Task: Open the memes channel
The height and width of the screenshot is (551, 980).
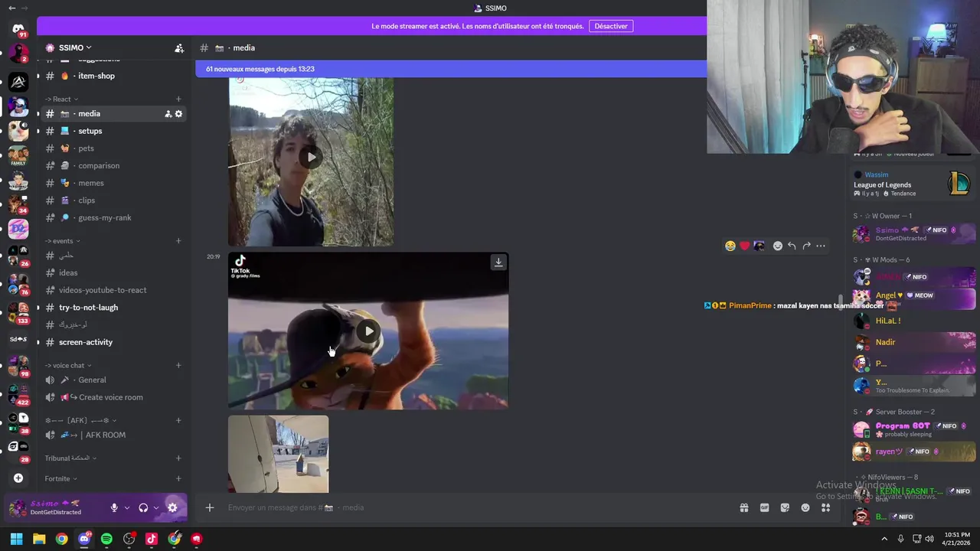Action: click(x=113, y=183)
